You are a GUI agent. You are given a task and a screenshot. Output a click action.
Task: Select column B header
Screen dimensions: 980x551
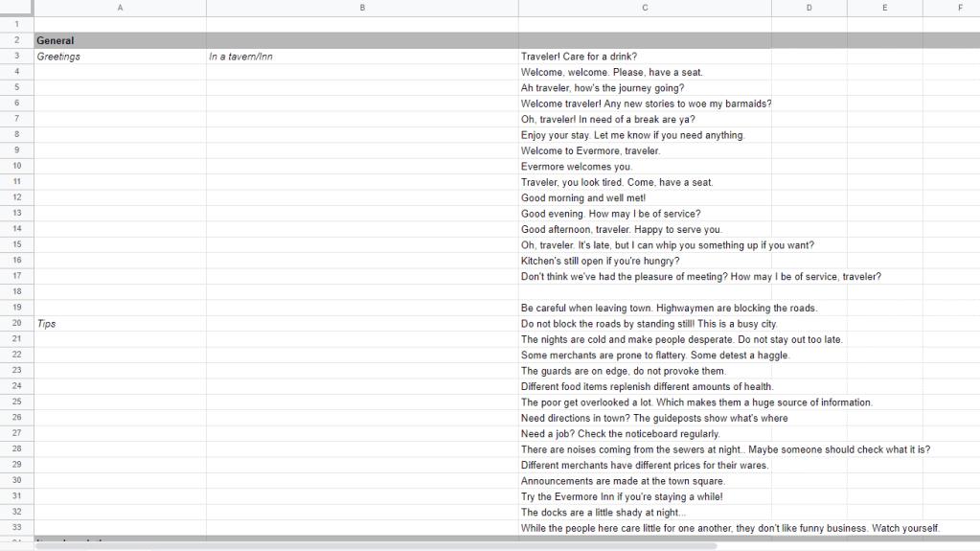[x=362, y=8]
